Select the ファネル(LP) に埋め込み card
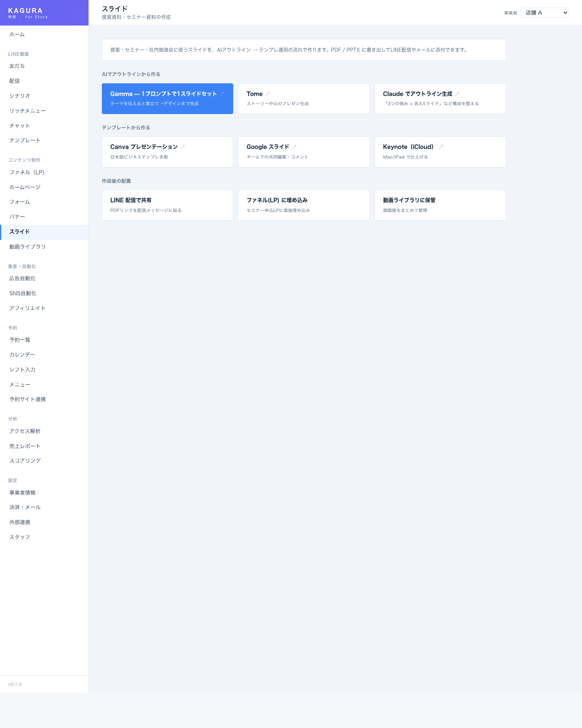Screen dimensions: 582x728 pos(304,205)
